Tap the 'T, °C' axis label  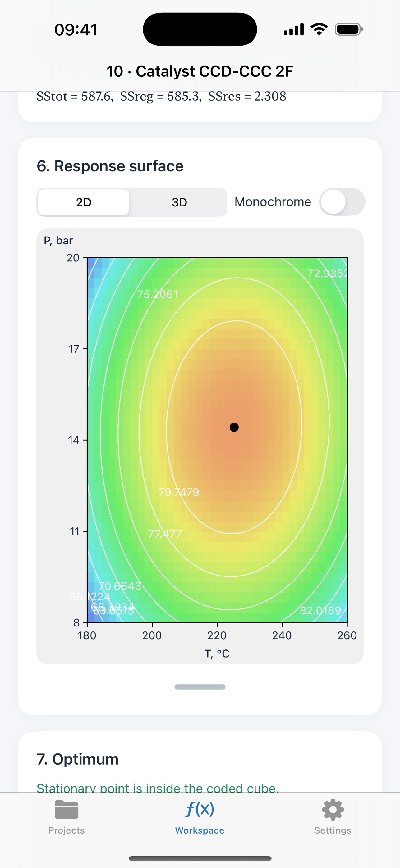point(217,654)
